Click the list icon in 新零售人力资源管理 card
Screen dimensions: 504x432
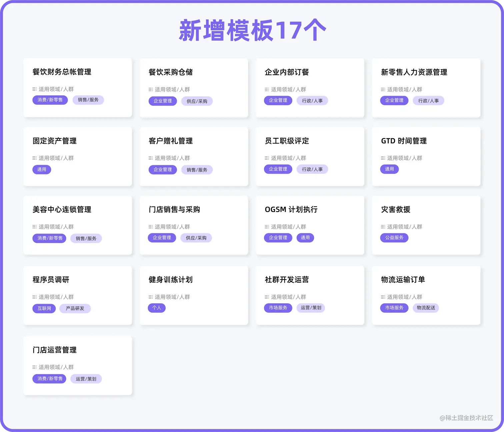383,90
